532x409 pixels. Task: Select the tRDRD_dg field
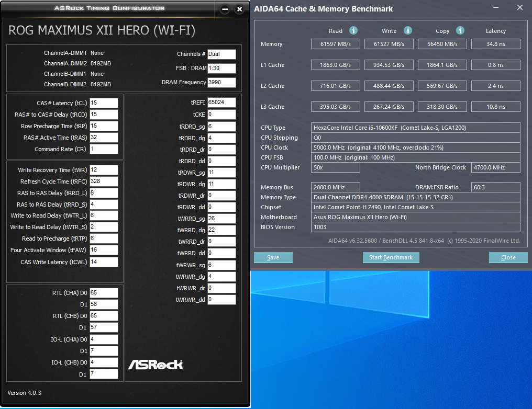(221, 138)
